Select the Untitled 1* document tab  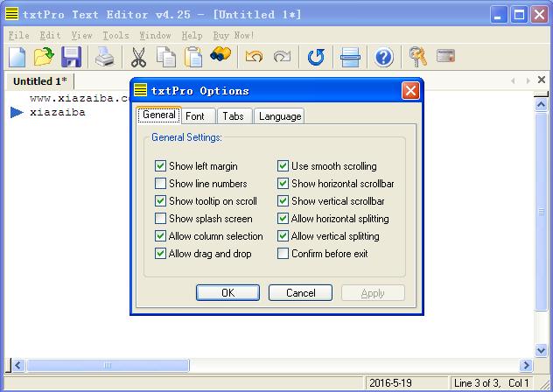(40, 81)
